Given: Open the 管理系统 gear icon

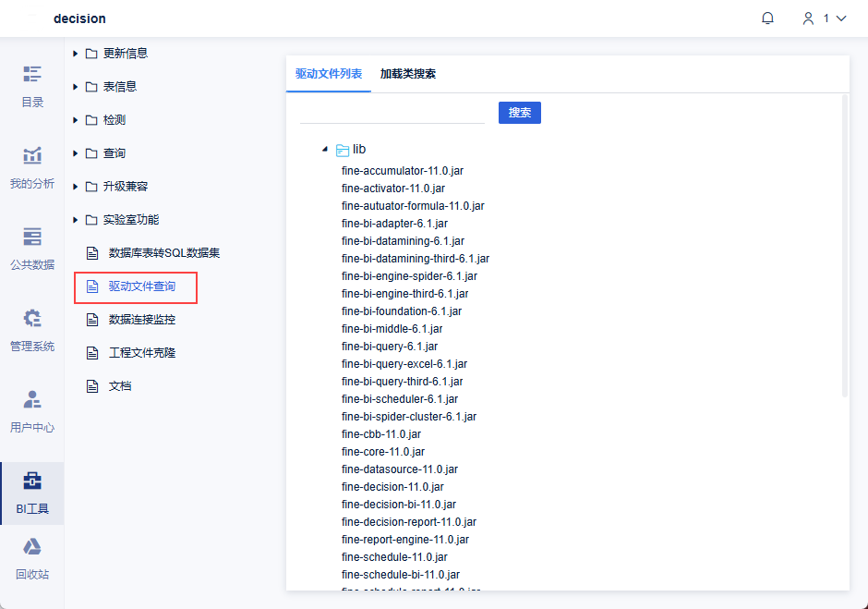Looking at the screenshot, I should click(x=32, y=318).
